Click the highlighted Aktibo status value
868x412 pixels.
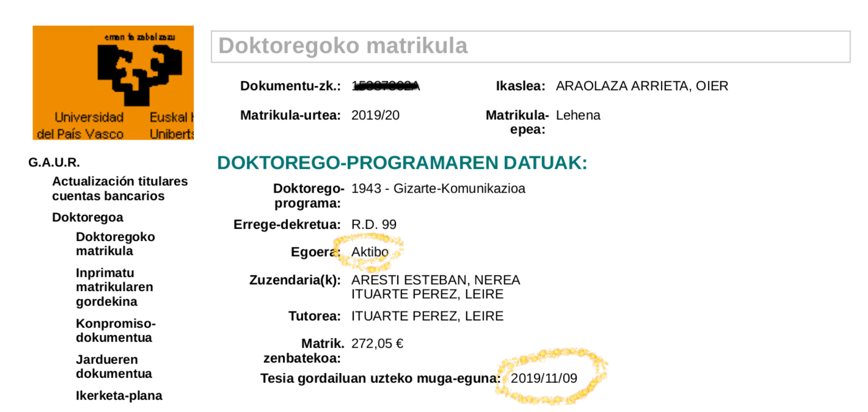[x=370, y=252]
